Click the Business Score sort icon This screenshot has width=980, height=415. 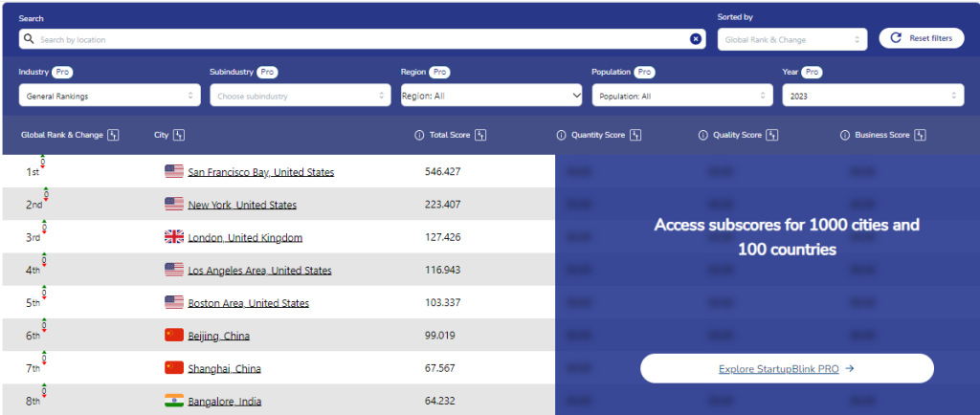920,136
